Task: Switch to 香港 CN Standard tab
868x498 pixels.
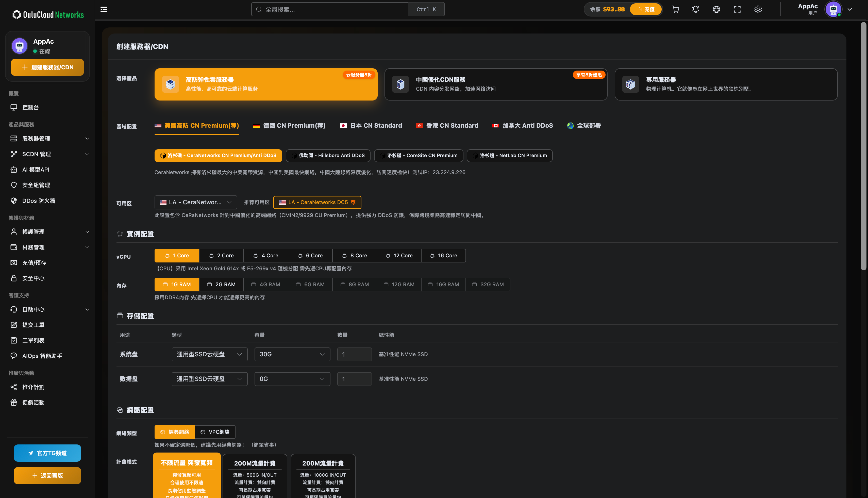Action: coord(447,126)
